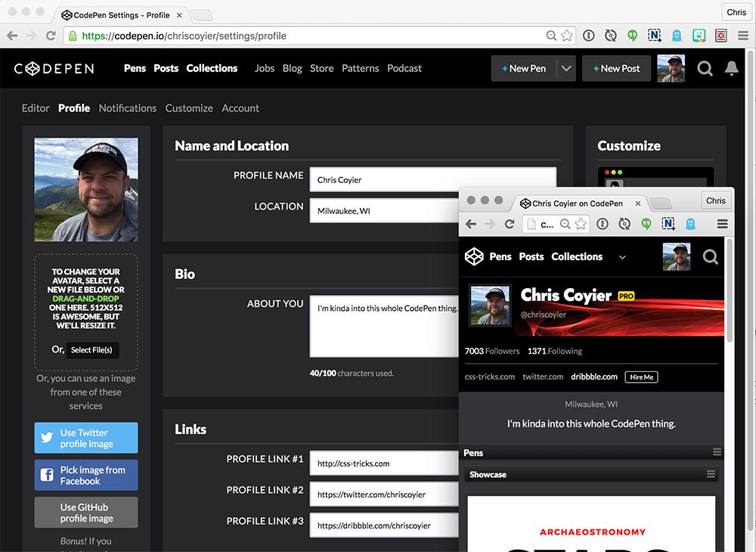Click the Facebook icon for image import
Viewport: 756px width, 552px height.
coord(48,475)
